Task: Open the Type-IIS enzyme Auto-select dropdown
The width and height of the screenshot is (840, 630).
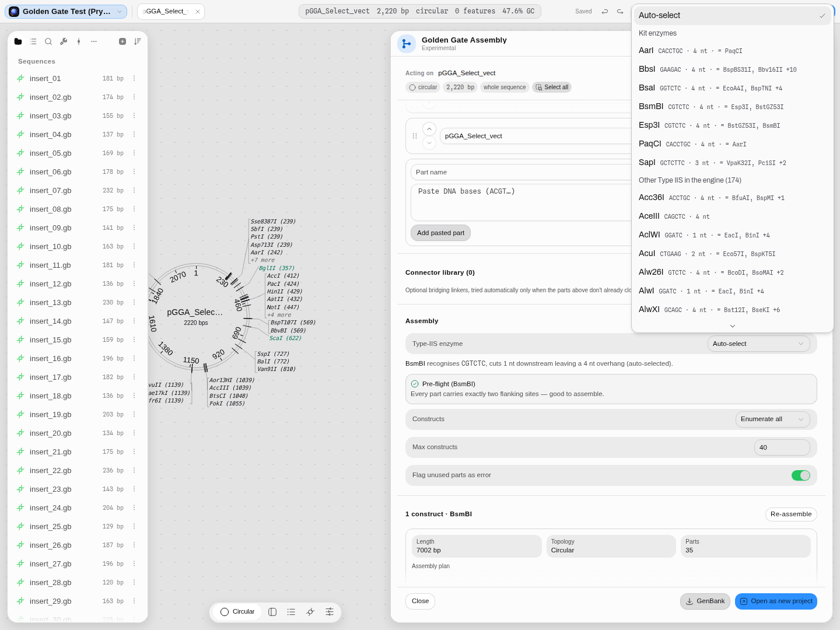Action: 758,344
